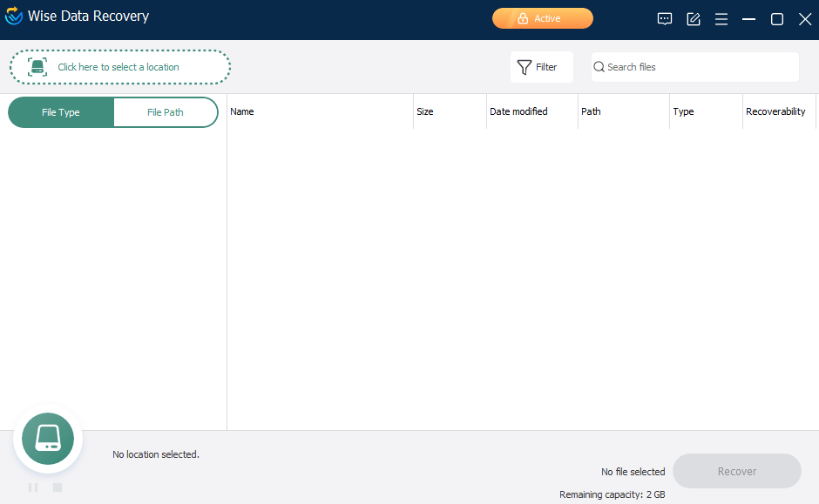Viewport: 819px width, 504px height.
Task: Click the edit note pencil icon
Action: (694, 19)
